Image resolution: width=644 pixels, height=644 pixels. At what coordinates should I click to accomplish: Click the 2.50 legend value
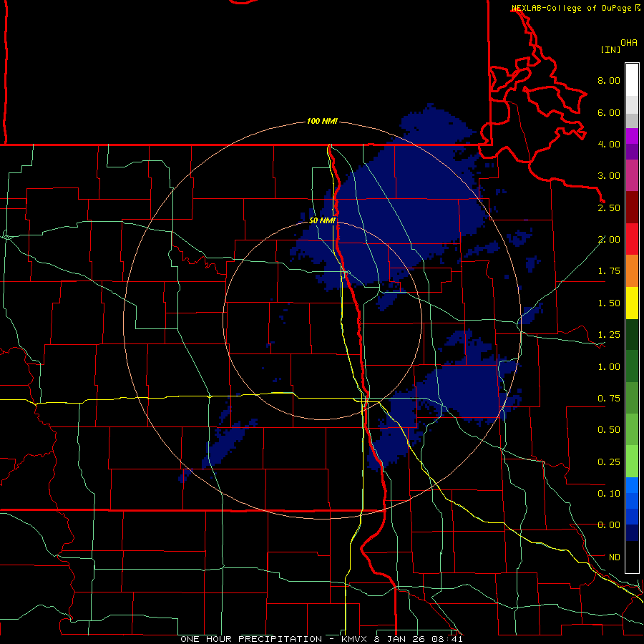click(609, 208)
